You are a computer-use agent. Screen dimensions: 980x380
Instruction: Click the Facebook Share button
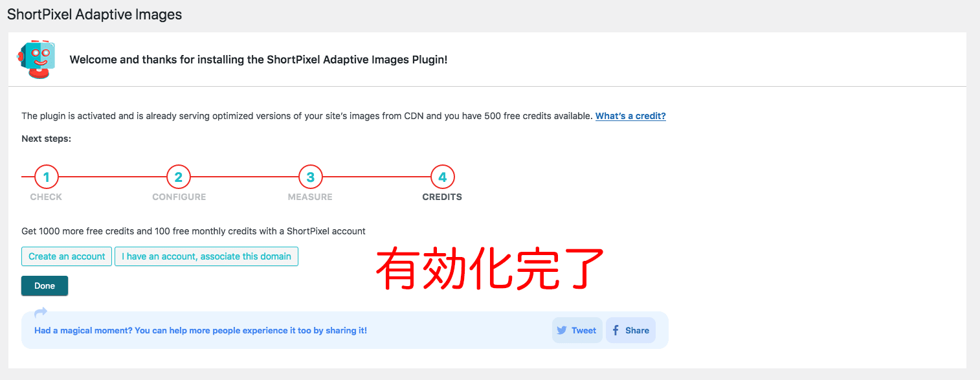click(x=630, y=330)
